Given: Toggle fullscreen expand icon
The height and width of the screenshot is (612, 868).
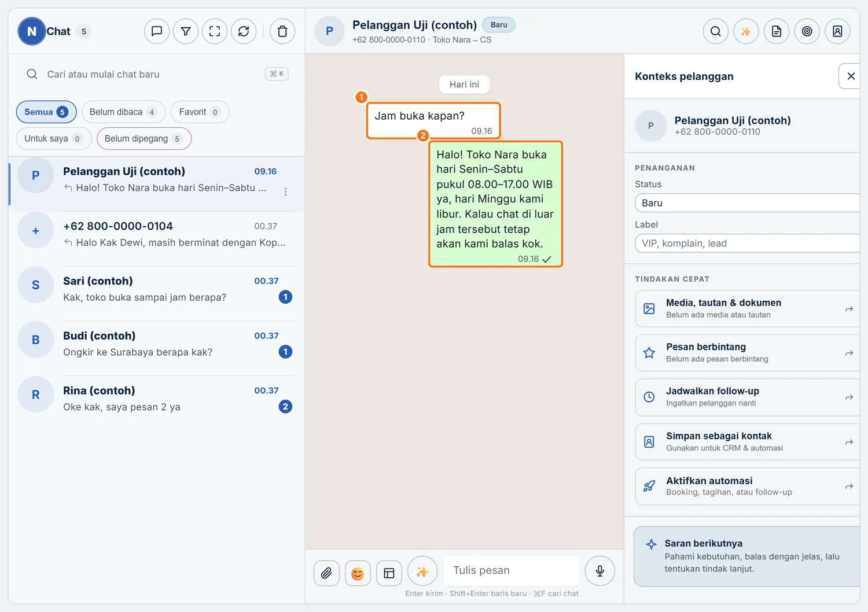Looking at the screenshot, I should coord(215,31).
